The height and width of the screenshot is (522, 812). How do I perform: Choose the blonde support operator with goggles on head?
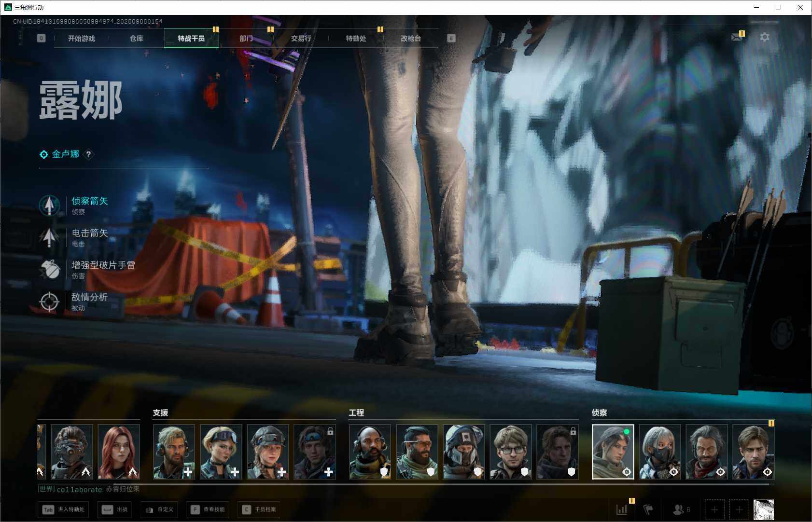point(221,452)
